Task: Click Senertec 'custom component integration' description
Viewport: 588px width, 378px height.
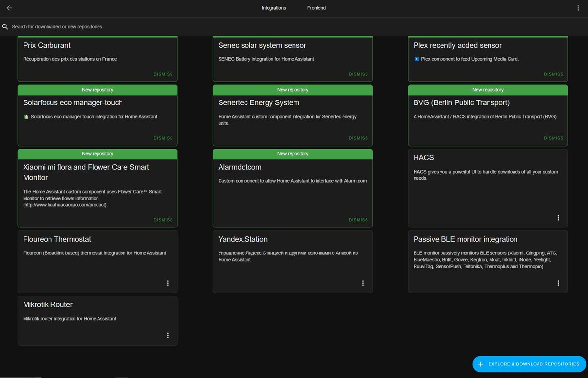Action: [x=288, y=120]
